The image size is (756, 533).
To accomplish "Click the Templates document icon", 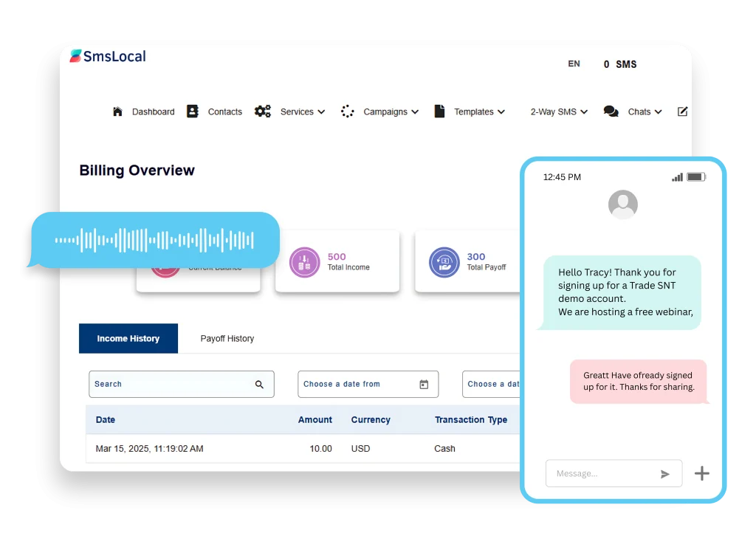I will pyautogui.click(x=439, y=111).
